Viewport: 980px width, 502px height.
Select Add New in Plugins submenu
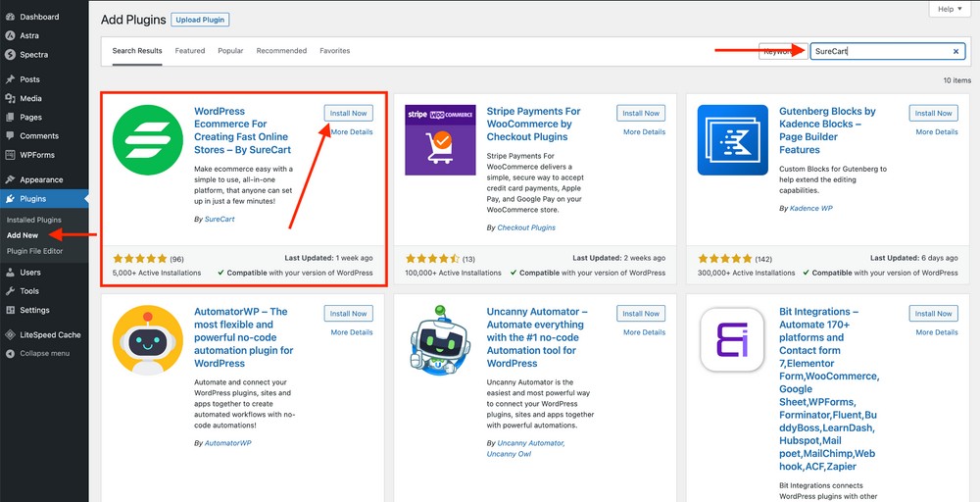click(x=23, y=235)
